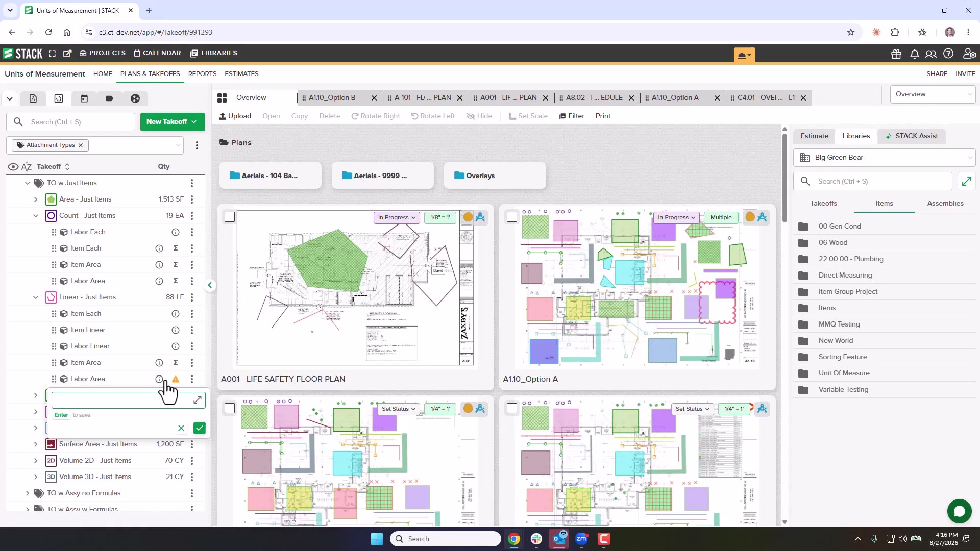Switch to the ESTIMATES tab

click(241, 74)
